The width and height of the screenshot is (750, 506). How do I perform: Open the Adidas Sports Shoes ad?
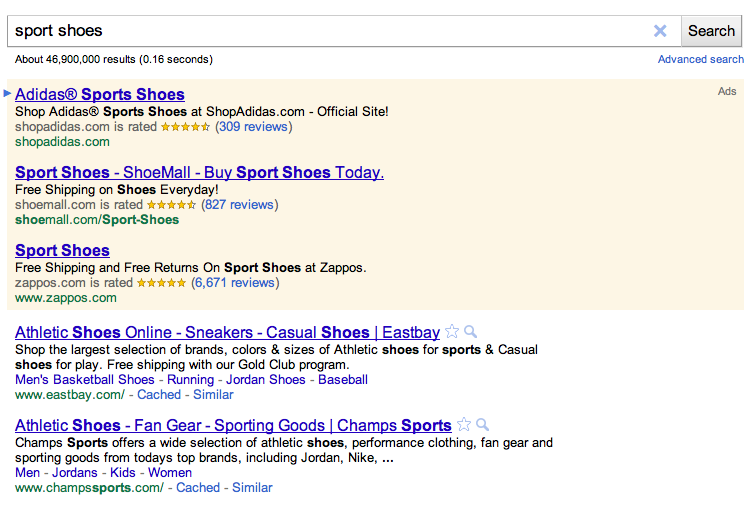click(99, 94)
